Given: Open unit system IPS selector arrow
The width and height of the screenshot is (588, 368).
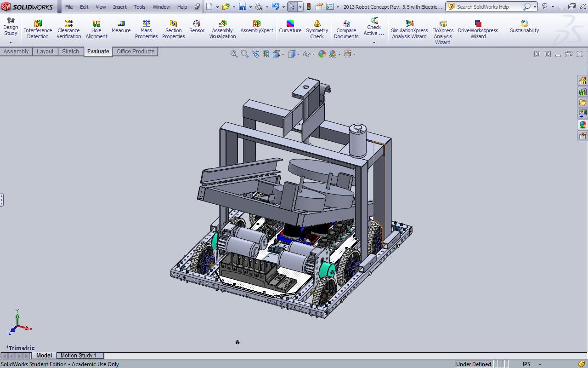Looking at the screenshot, I should point(540,364).
